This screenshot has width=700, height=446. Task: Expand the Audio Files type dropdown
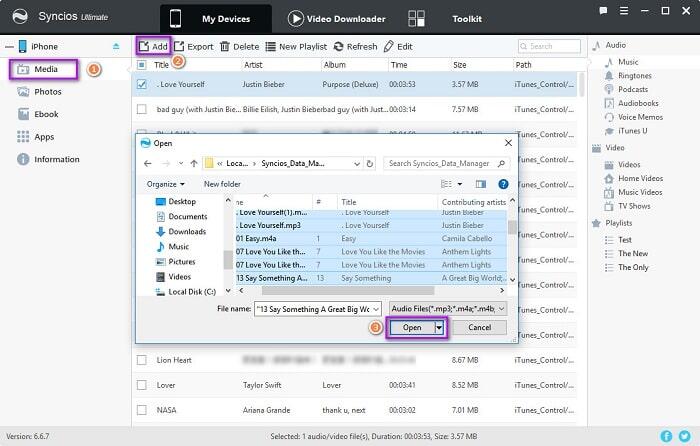click(x=448, y=308)
